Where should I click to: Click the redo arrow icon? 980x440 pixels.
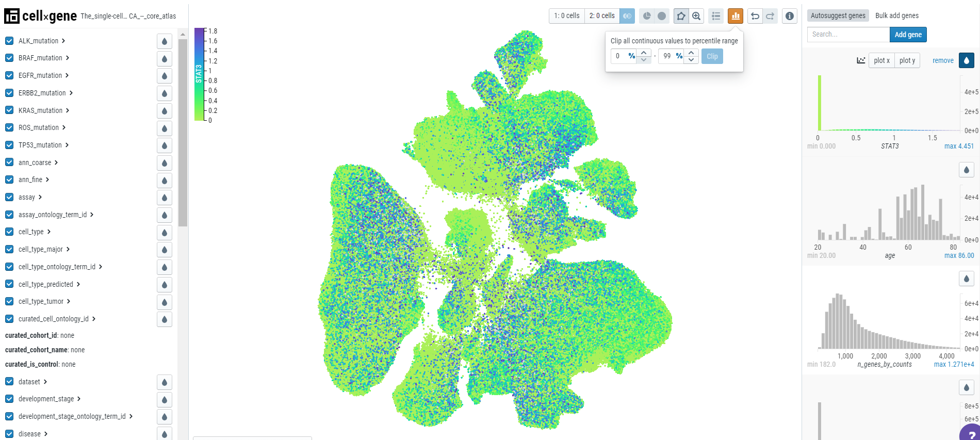[x=770, y=16]
